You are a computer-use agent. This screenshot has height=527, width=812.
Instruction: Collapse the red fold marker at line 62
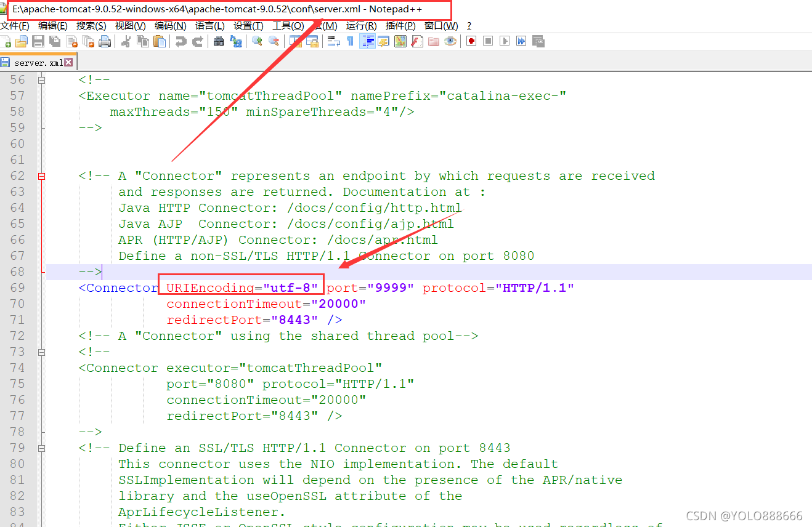(x=42, y=176)
